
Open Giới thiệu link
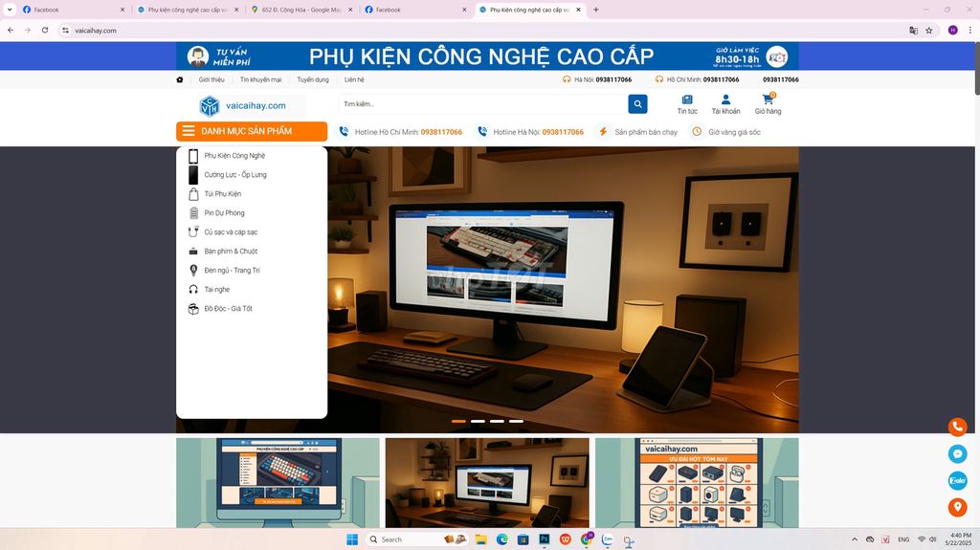[x=212, y=79]
